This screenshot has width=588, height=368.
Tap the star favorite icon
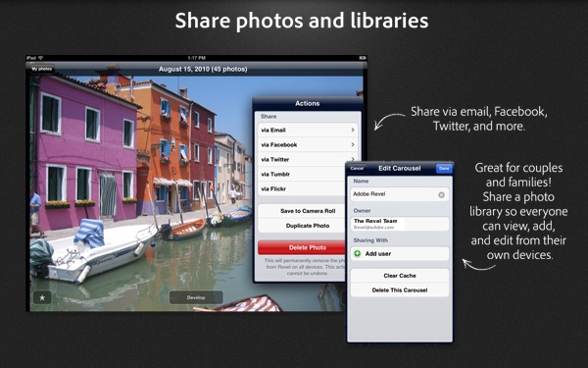[42, 297]
